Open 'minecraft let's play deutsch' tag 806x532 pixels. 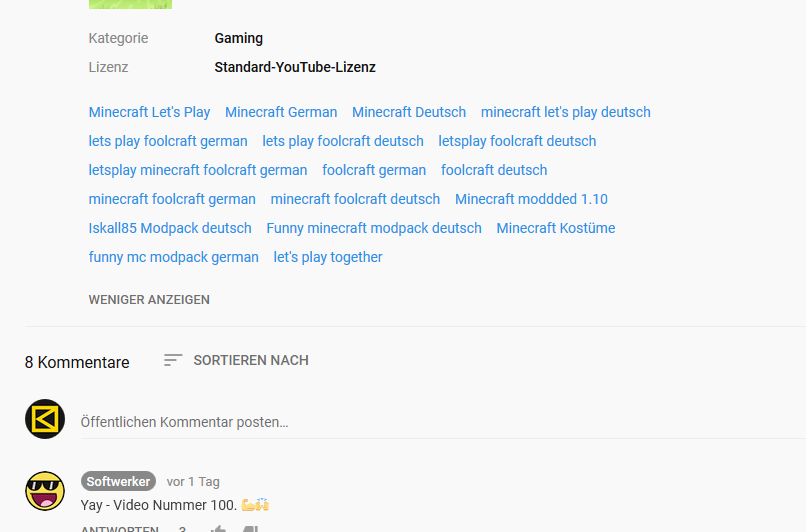[565, 112]
